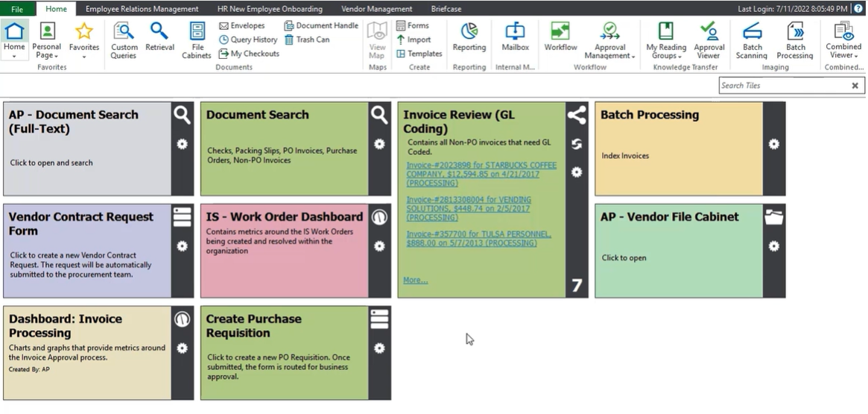The height and width of the screenshot is (414, 868).
Task: Open the File menu tab
Action: coord(17,9)
